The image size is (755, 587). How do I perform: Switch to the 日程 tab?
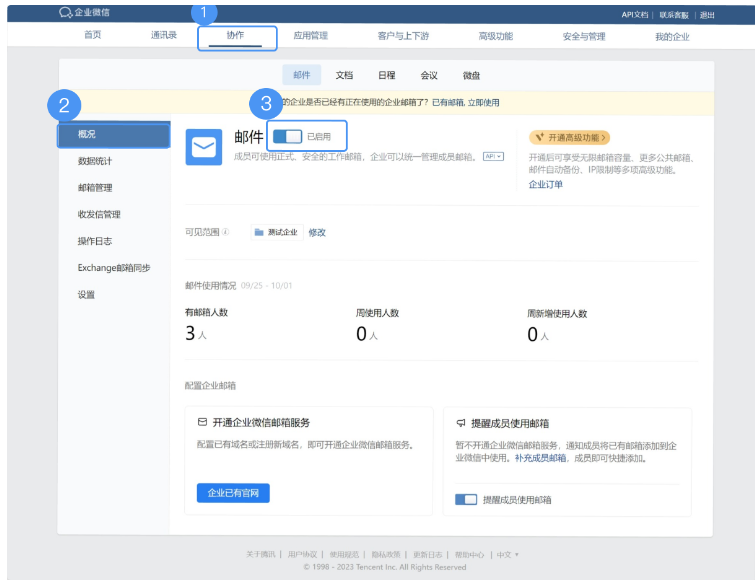386,75
